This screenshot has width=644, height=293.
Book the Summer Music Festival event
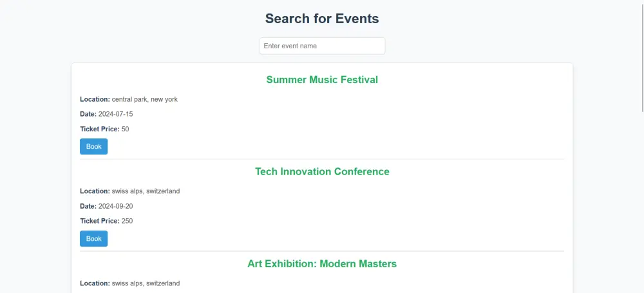(93, 147)
